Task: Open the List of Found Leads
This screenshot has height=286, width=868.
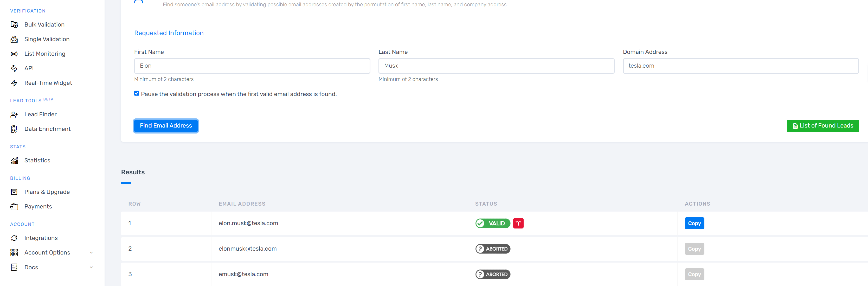Action: 822,125
